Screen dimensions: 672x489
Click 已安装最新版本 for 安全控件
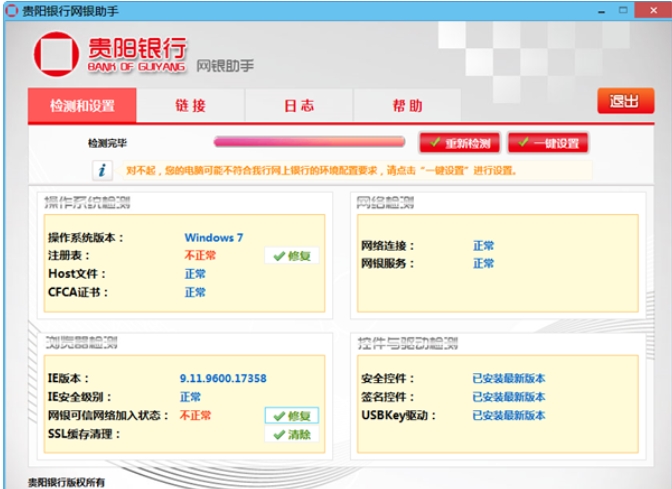coord(509,378)
